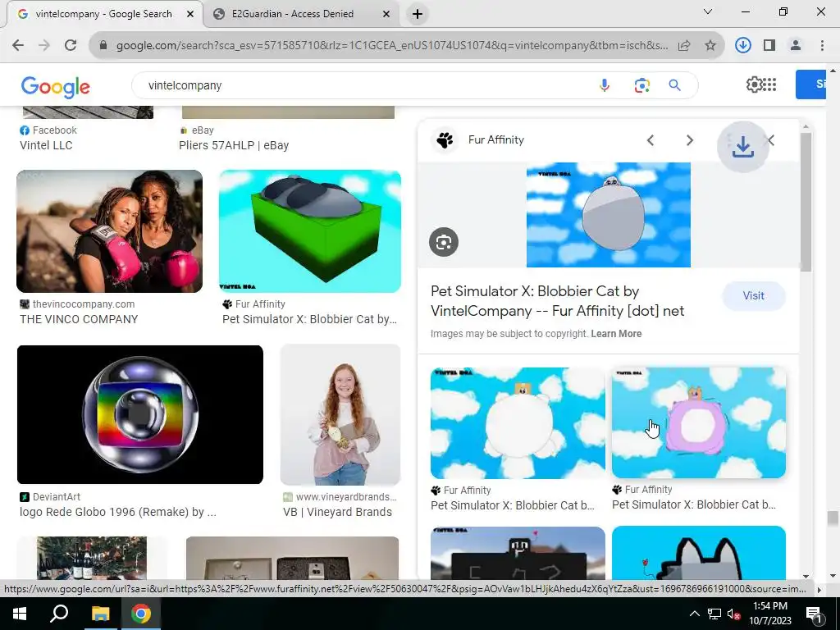Open the Learn More copyright link
This screenshot has width=840, height=630.
point(616,334)
